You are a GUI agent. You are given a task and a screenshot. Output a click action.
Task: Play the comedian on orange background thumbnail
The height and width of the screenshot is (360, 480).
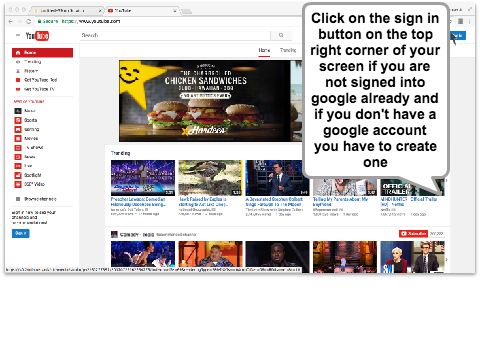tap(210, 254)
